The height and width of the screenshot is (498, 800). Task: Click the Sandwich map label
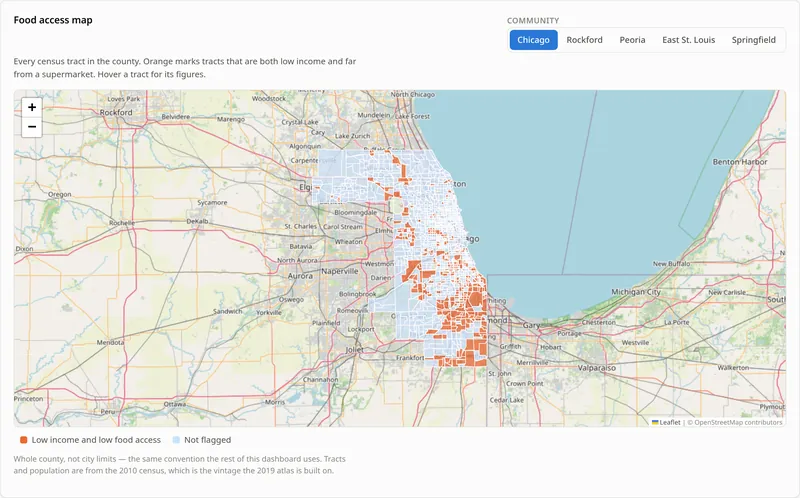228,311
